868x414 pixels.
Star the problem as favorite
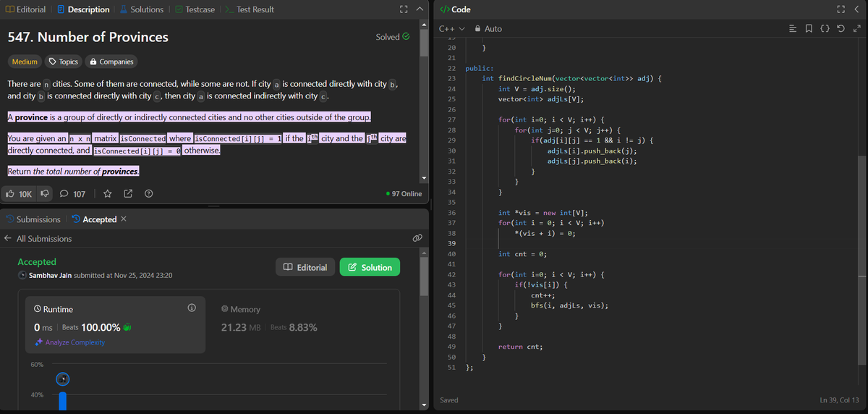[x=107, y=194]
